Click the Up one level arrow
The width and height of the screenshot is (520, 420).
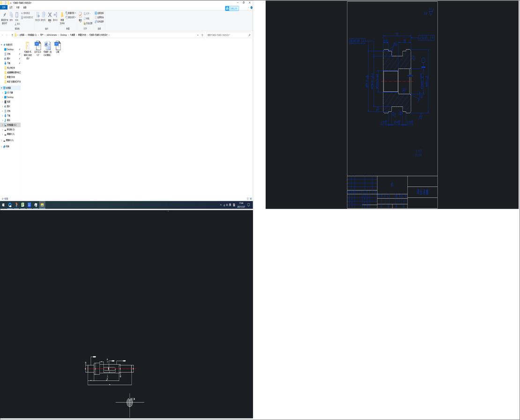[x=12, y=35]
